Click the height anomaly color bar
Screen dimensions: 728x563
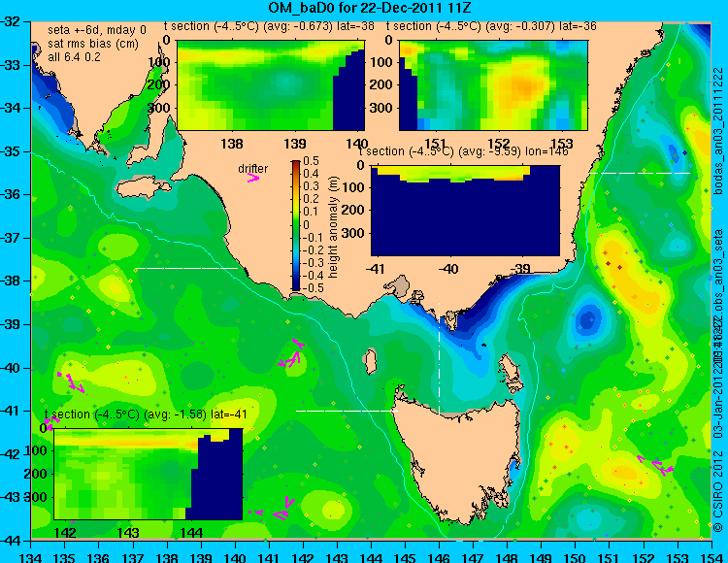click(x=296, y=225)
